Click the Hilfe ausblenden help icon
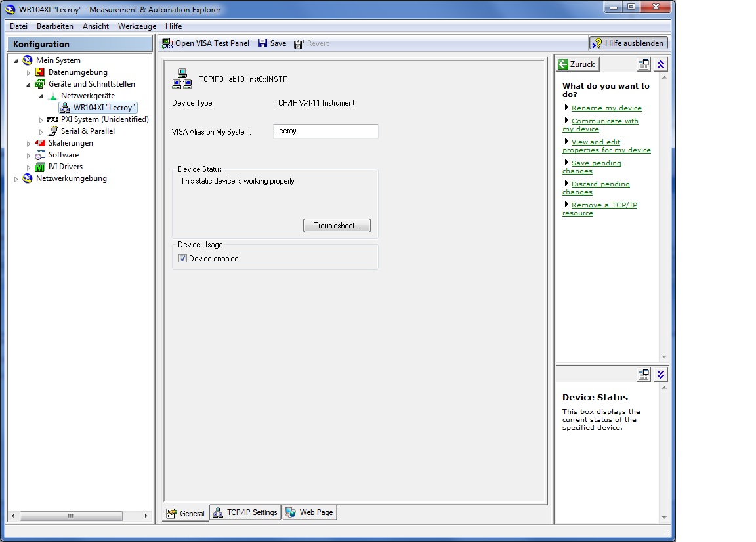Viewport: 756px width, 542px height. [x=597, y=43]
